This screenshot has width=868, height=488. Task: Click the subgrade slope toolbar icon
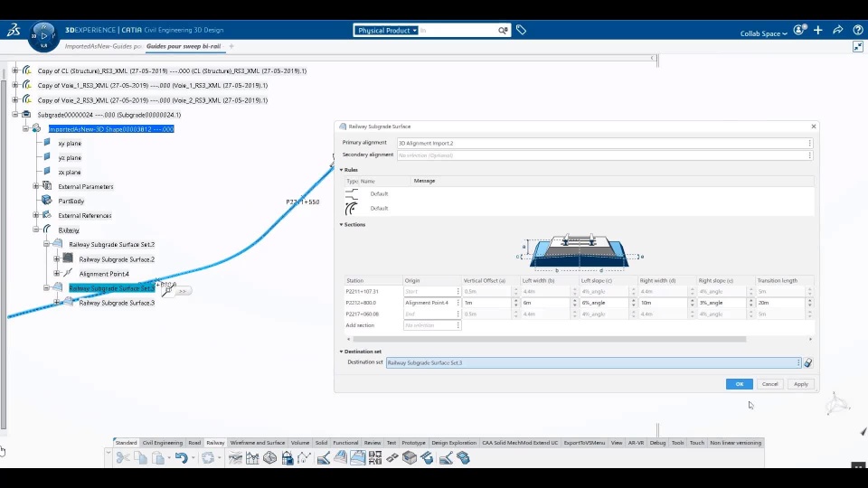tap(324, 457)
